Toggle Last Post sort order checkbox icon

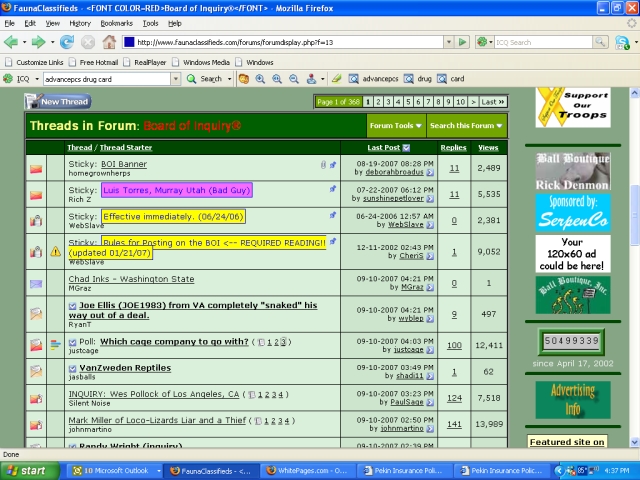406,148
